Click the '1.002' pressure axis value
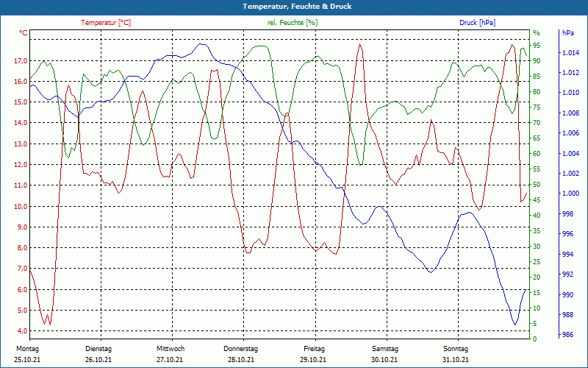588x368 pixels. coord(570,174)
